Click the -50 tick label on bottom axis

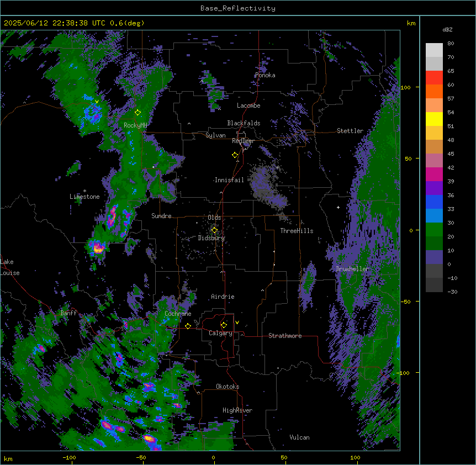(141, 457)
